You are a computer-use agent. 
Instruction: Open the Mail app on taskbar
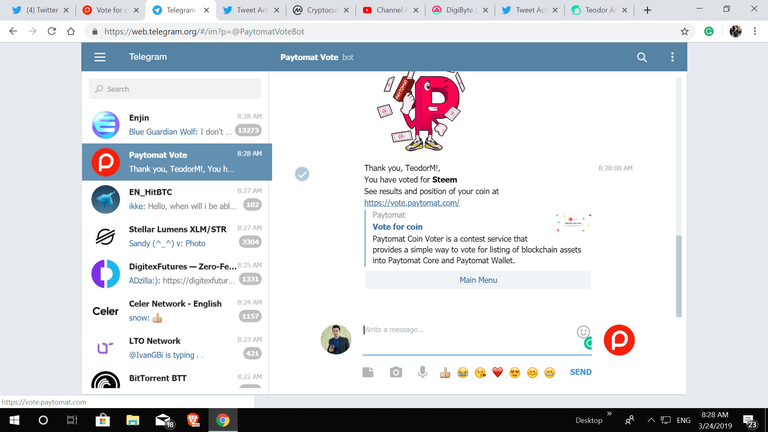click(x=163, y=420)
